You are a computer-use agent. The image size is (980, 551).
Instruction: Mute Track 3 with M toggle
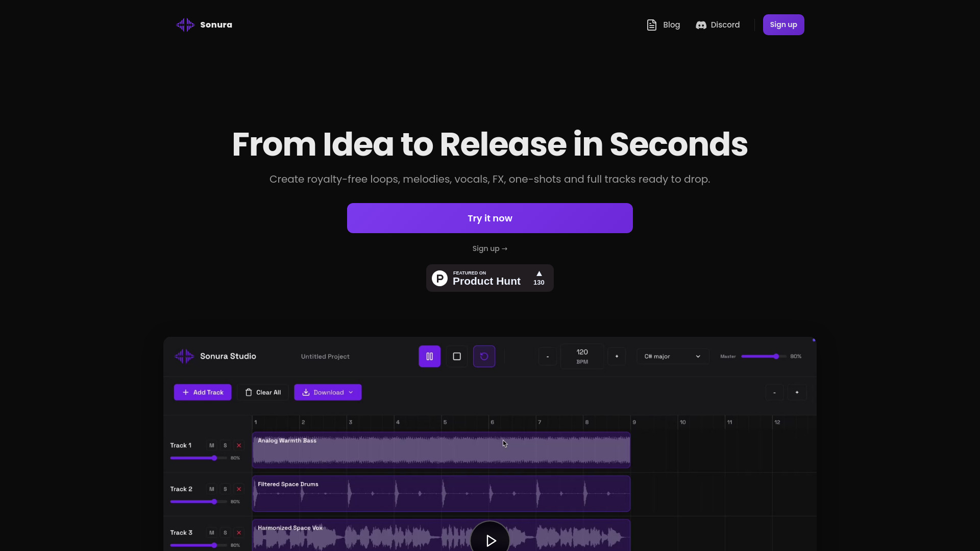[211, 533]
